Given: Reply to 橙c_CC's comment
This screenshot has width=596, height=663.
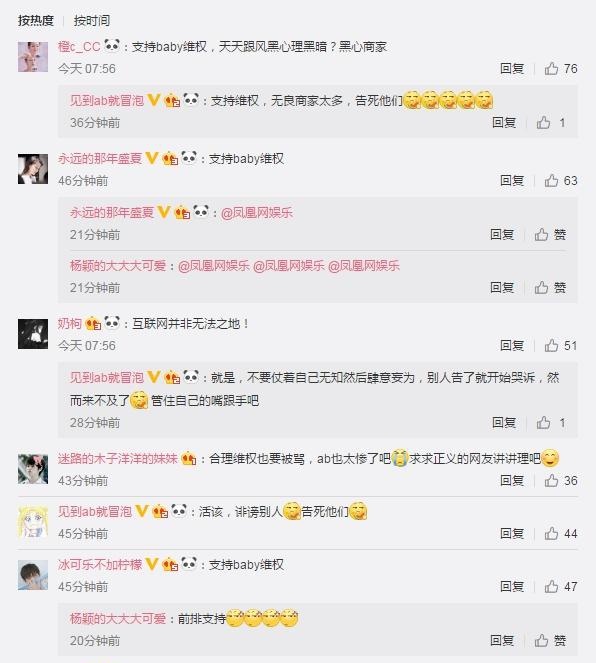Looking at the screenshot, I should (512, 68).
